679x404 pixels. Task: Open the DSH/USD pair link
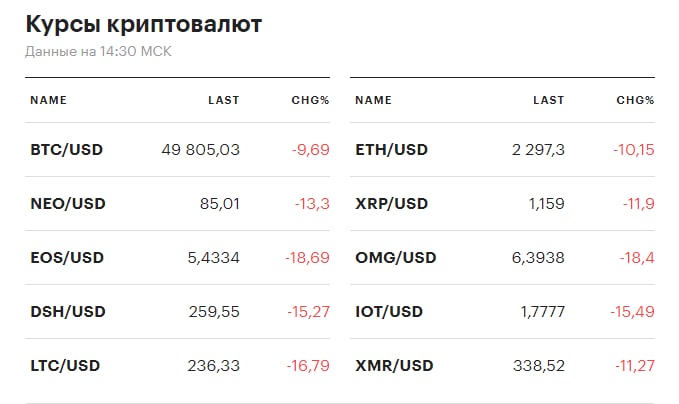67,312
